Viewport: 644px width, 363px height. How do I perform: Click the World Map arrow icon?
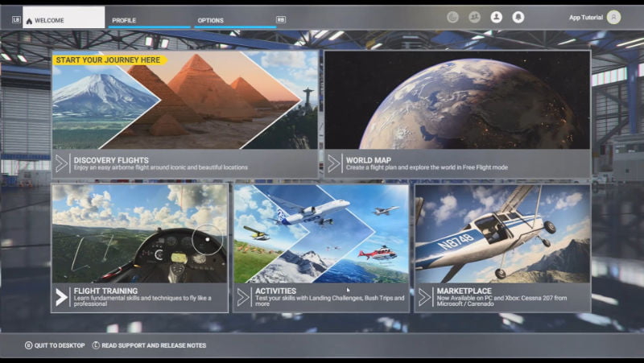[334, 164]
